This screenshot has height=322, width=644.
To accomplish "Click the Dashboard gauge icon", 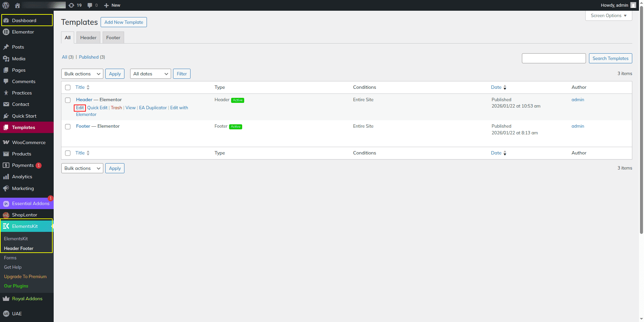I will coord(6,20).
